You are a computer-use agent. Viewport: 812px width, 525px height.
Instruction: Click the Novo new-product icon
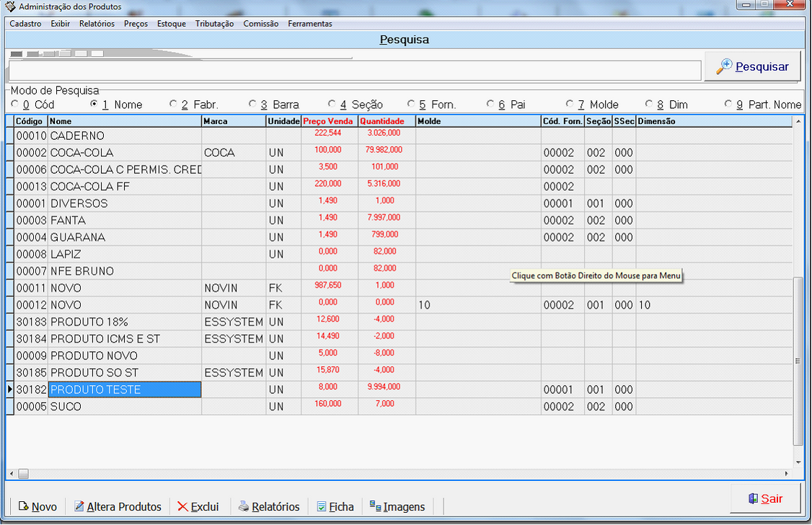pos(23,506)
